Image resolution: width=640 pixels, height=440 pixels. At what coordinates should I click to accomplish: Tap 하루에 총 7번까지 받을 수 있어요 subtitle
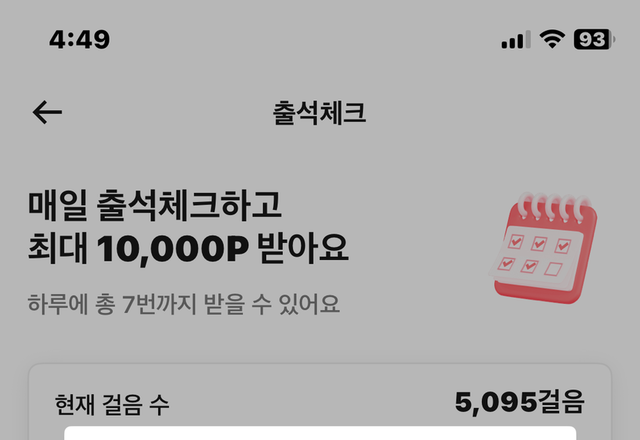[183, 304]
